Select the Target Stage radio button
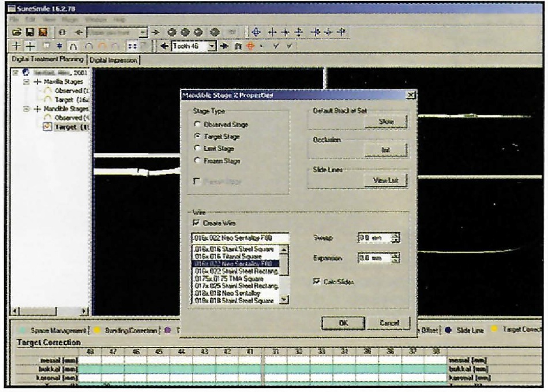Screen dimensions: 548x392 197,136
